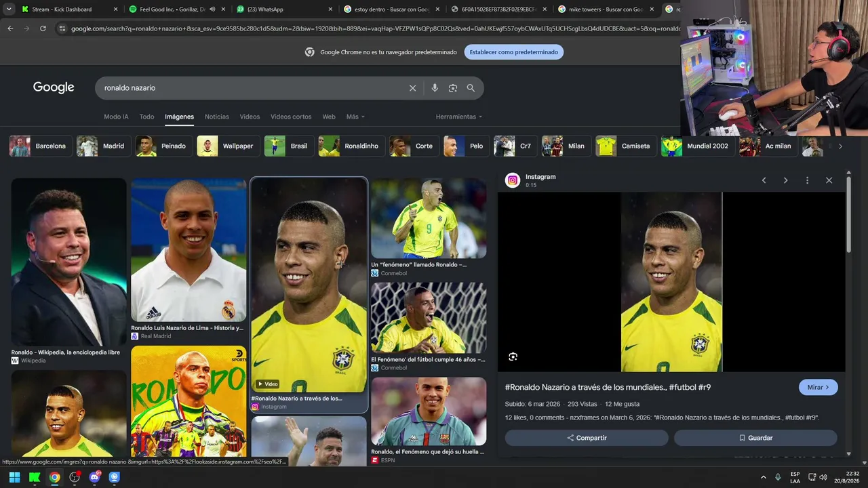This screenshot has width=868, height=488.
Task: Open the webcam app icon in taskbar
Action: [x=115, y=477]
